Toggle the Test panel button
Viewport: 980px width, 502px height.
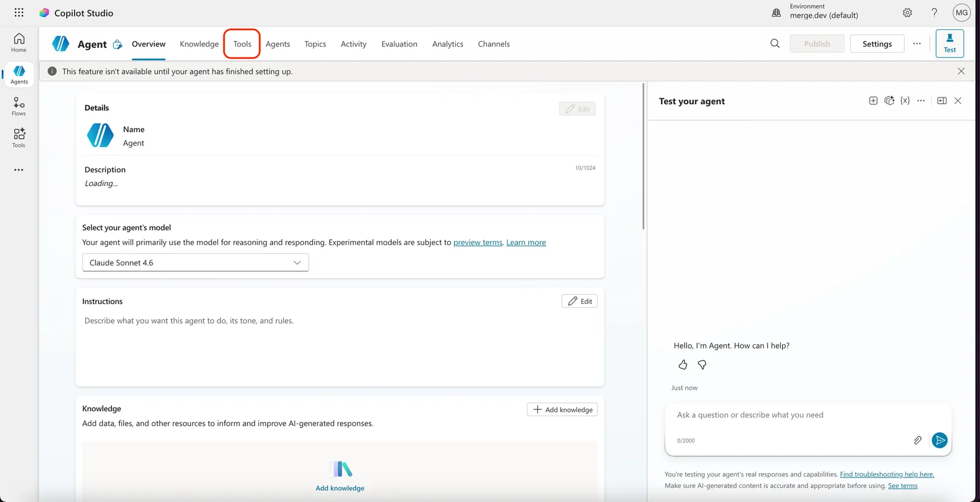[950, 44]
